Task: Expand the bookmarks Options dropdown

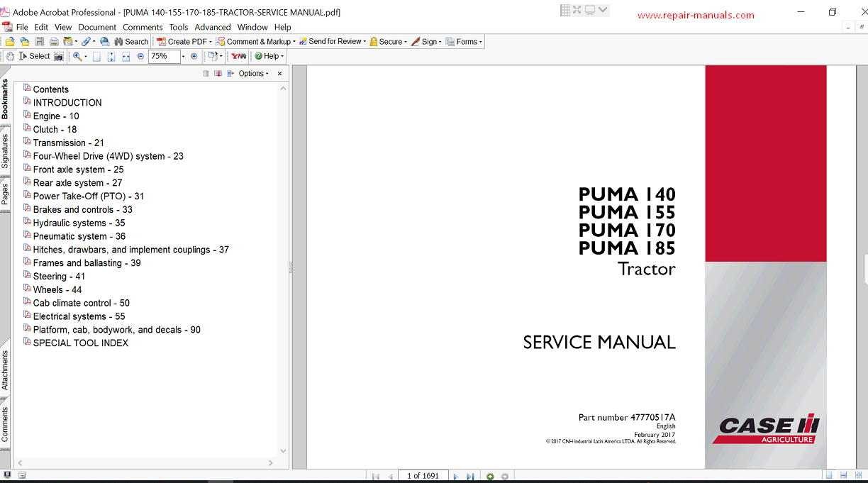Action: 253,74
